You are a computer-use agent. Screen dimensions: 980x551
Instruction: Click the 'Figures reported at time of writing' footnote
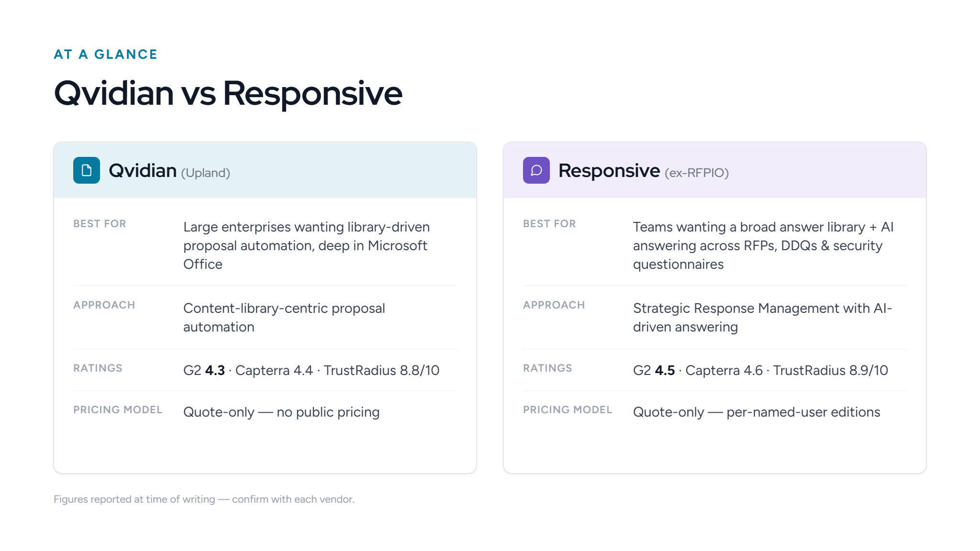(x=204, y=499)
